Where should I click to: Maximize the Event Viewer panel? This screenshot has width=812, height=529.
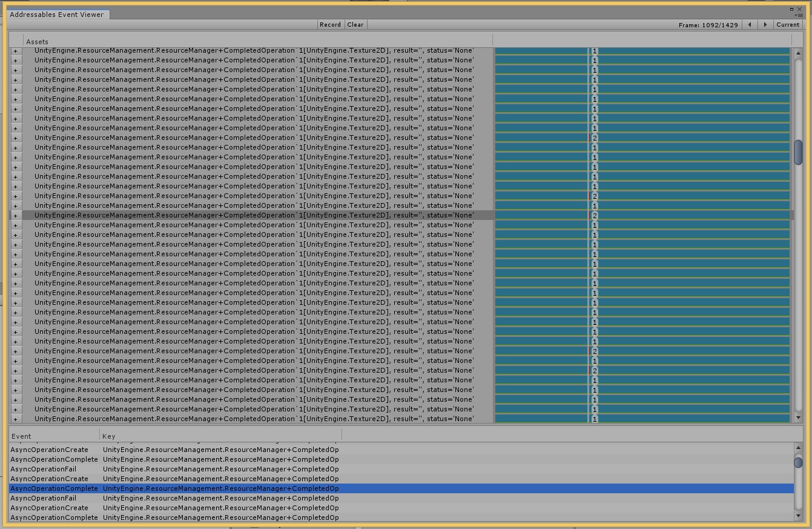tap(791, 9)
